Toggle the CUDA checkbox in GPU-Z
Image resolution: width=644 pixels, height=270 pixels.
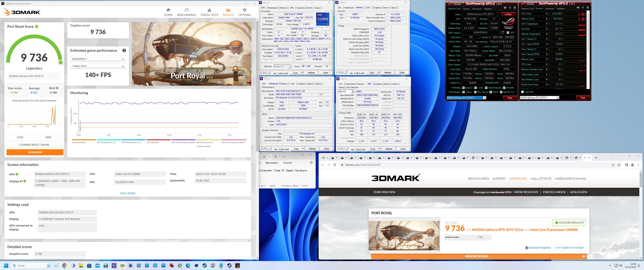pos(475,88)
